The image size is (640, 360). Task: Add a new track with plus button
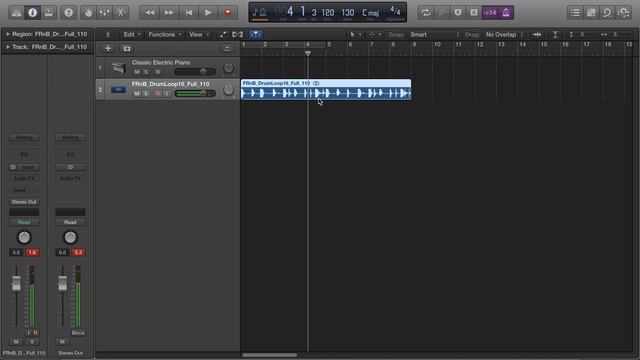point(108,49)
